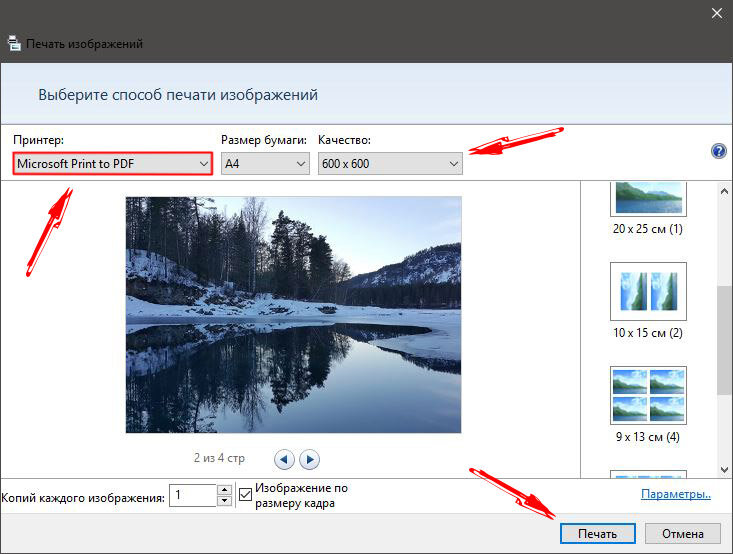Decrease copies with the down spinner arrow

coord(225,501)
